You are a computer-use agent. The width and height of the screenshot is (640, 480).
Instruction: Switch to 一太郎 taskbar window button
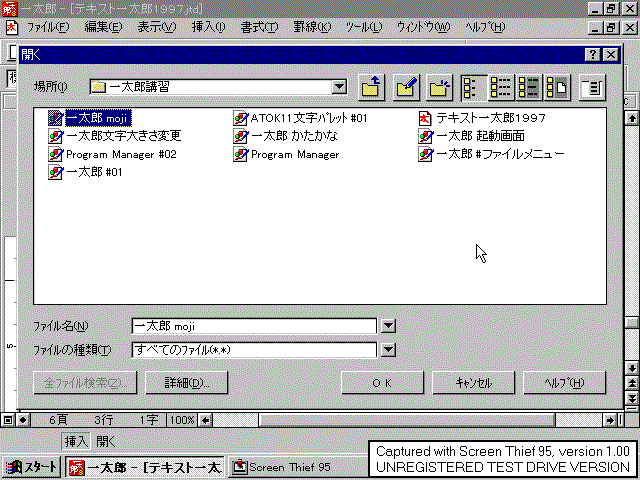[145, 467]
